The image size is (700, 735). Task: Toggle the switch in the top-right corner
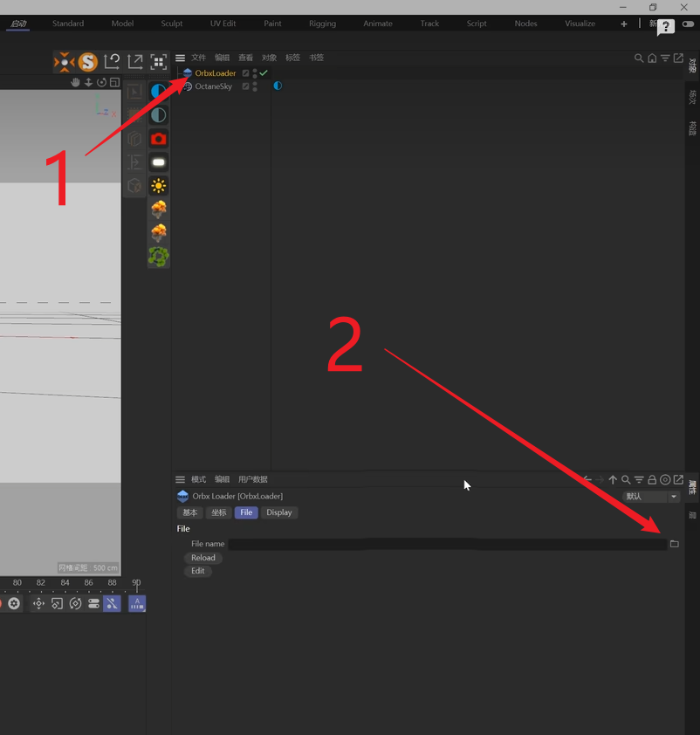[x=689, y=24]
